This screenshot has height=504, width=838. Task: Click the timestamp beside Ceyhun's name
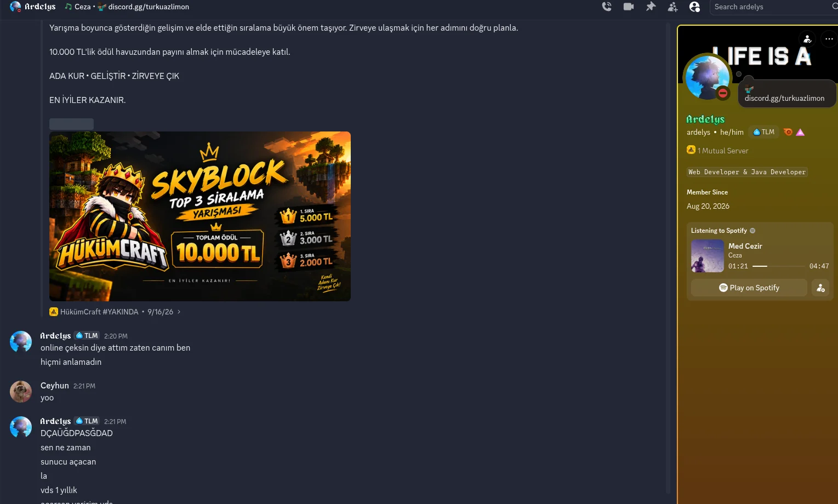click(x=84, y=386)
